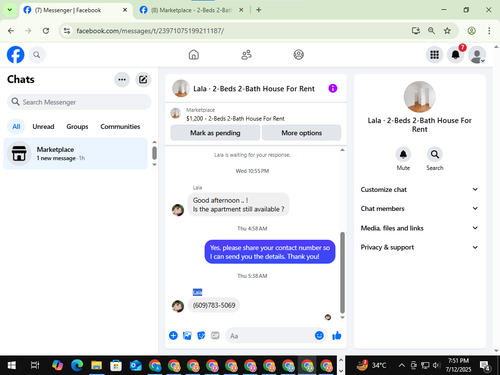500x375 pixels.
Task: Open the zoom magnifier icon in address bar
Action: 431,31
